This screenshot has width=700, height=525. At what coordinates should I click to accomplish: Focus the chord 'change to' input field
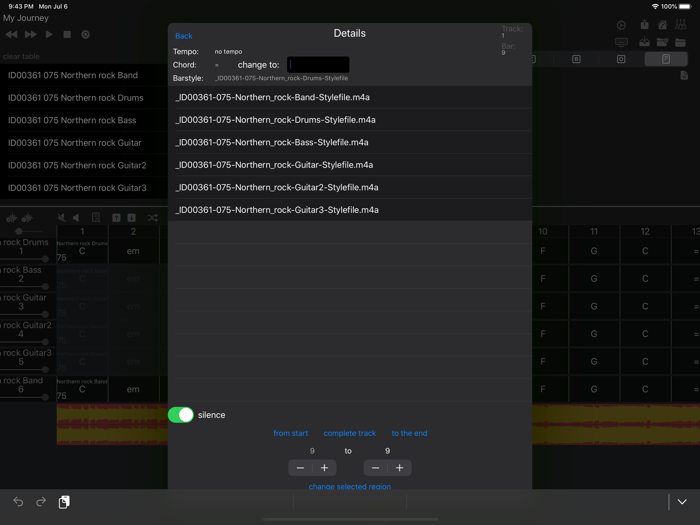[x=318, y=65]
